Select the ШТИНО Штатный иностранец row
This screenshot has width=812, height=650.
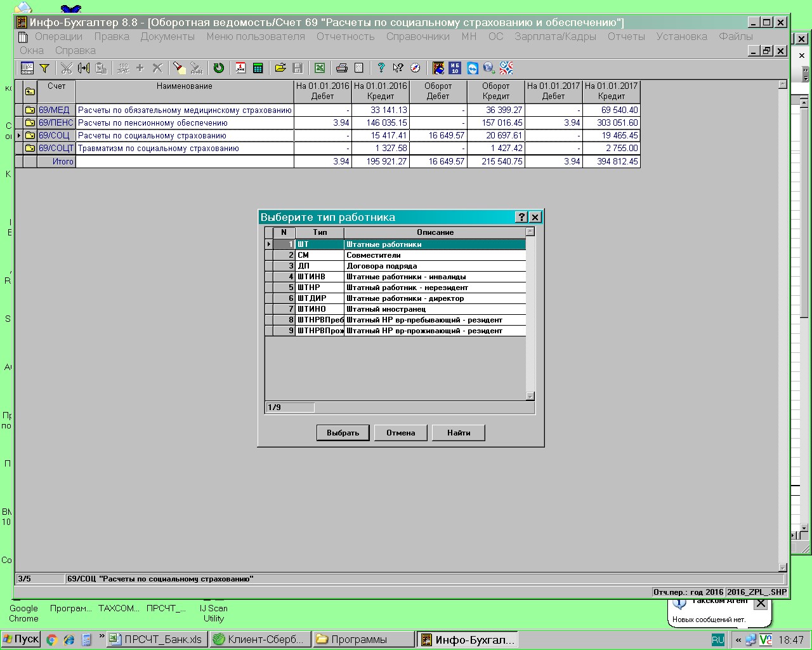click(395, 309)
